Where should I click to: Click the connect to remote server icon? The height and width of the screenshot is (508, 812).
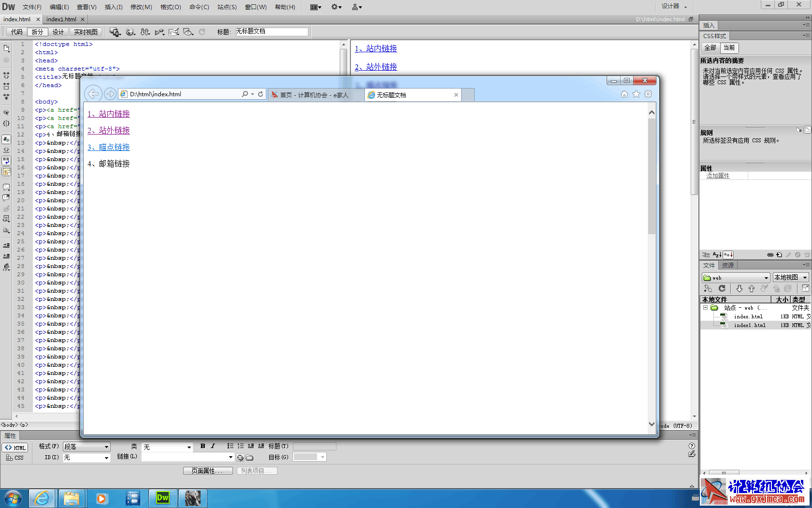coord(708,288)
